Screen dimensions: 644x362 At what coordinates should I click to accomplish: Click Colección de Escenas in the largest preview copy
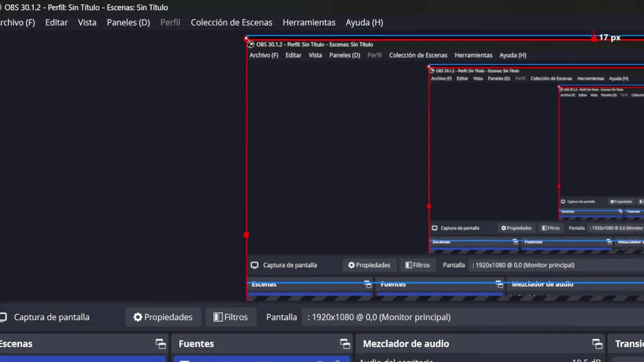pos(418,55)
